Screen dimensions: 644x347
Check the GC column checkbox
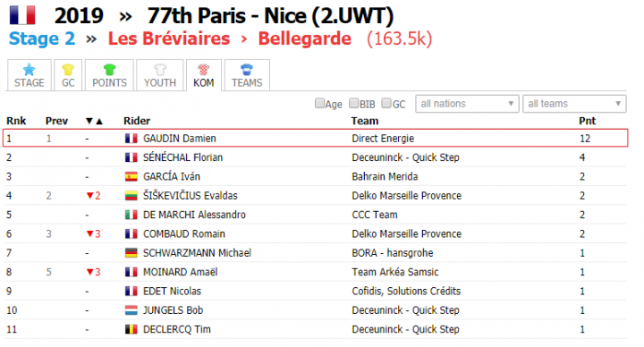point(386,103)
